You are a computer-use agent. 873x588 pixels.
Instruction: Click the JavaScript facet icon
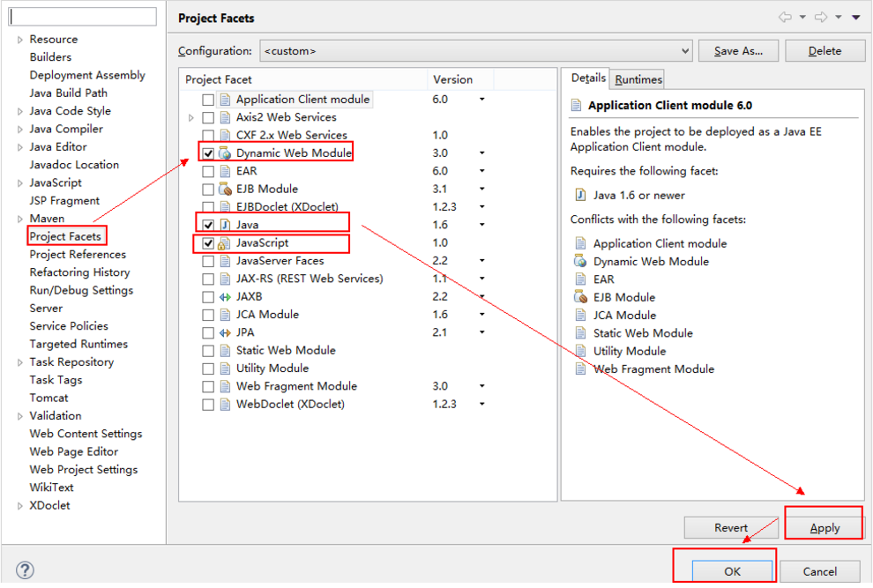224,243
